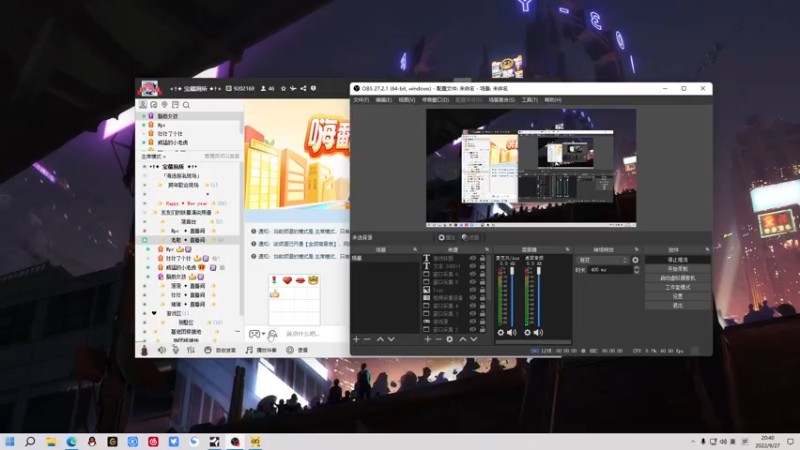The image size is (800, 450).
Task: Open 桌面音频 mixer settings gear
Action: (528, 333)
